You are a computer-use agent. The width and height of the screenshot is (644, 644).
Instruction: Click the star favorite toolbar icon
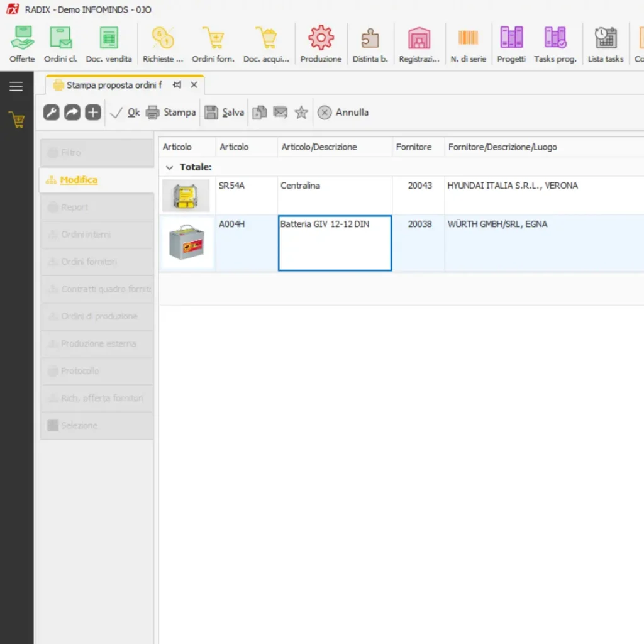pyautogui.click(x=301, y=113)
